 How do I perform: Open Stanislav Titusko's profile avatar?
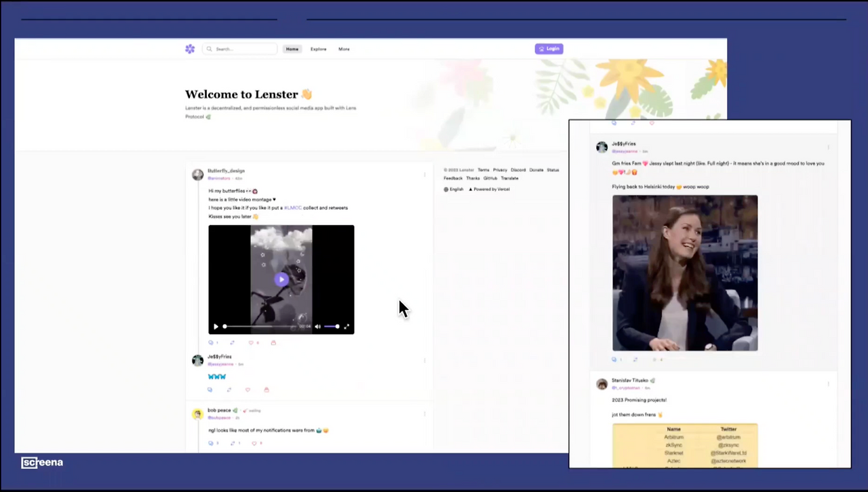click(x=601, y=384)
